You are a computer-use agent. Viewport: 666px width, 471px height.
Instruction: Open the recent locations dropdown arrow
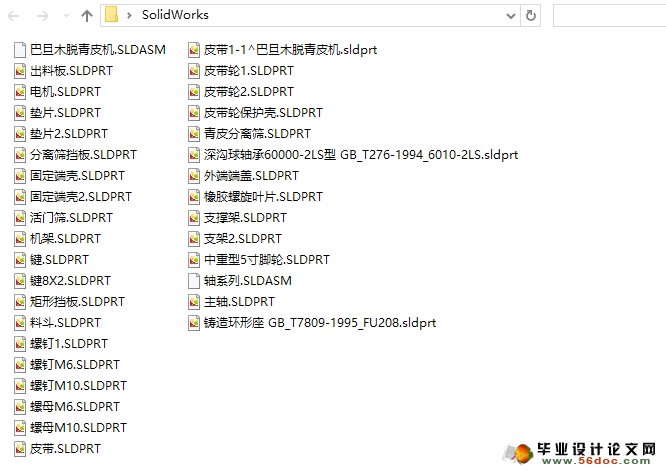coord(66,16)
